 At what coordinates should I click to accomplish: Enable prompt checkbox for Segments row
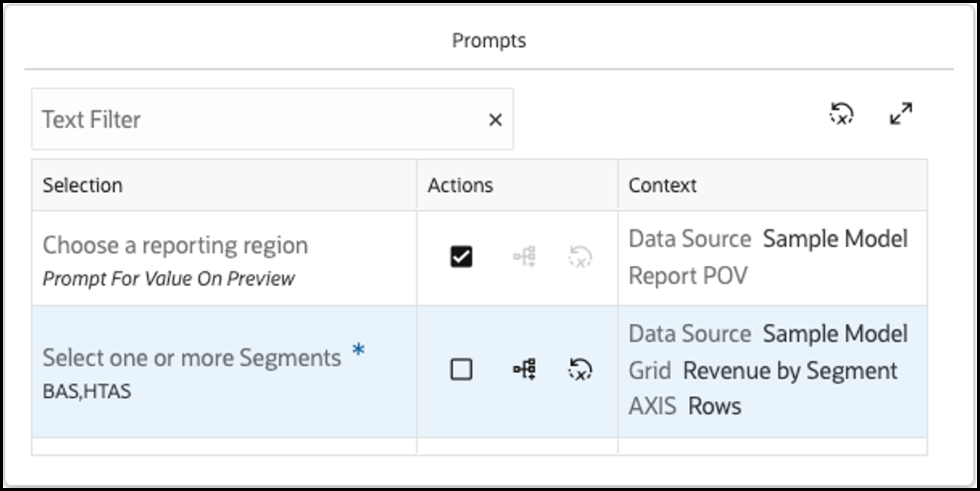(x=461, y=370)
